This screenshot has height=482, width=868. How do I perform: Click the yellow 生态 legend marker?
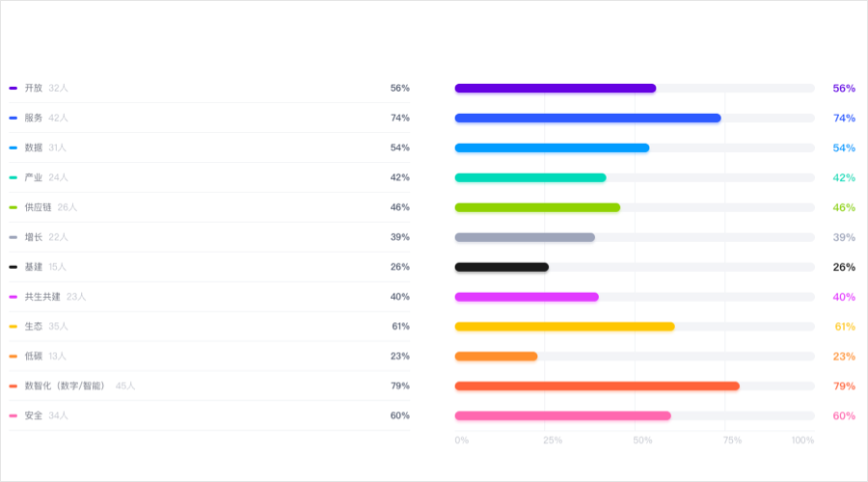(x=14, y=327)
